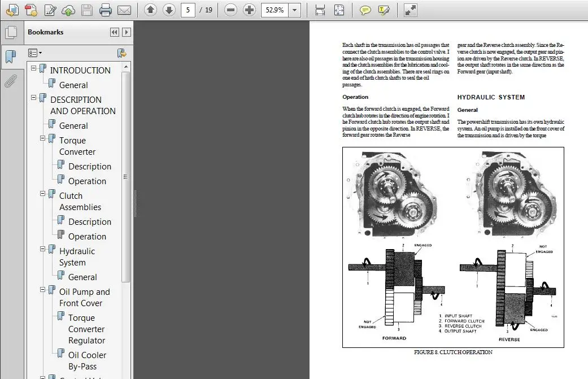Open Torque Converter Regulator bookmark
Screen dimensions: 588x379
coord(86,329)
